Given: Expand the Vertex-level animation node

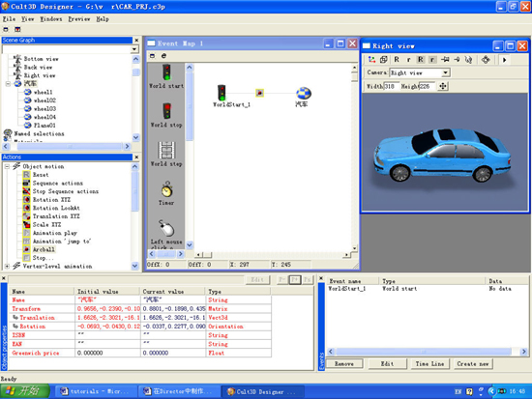Looking at the screenshot, I should coord(7,266).
